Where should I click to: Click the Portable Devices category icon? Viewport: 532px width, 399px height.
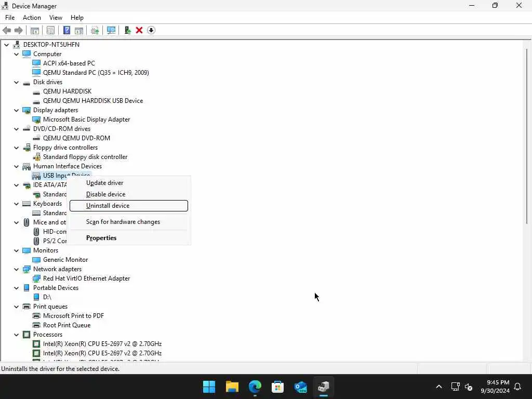coord(26,288)
